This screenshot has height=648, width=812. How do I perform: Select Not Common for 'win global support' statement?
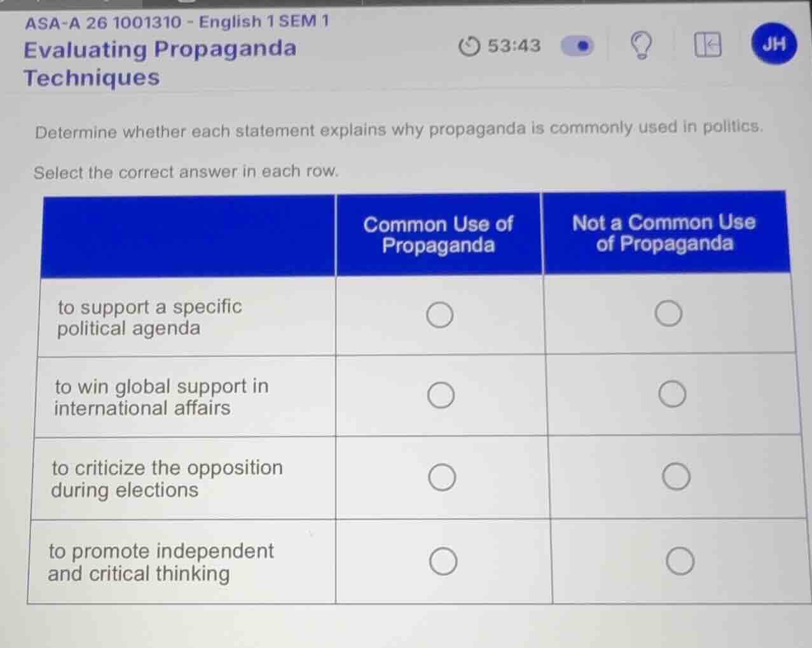tap(672, 393)
